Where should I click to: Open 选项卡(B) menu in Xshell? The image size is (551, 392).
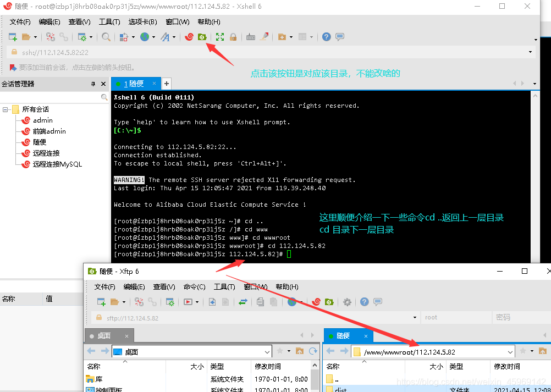click(x=142, y=22)
